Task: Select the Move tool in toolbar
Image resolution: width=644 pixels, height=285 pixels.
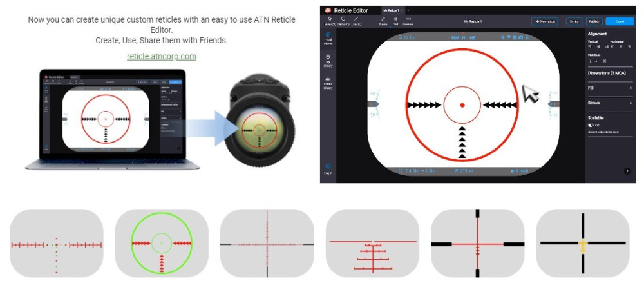Action: pyautogui.click(x=328, y=21)
